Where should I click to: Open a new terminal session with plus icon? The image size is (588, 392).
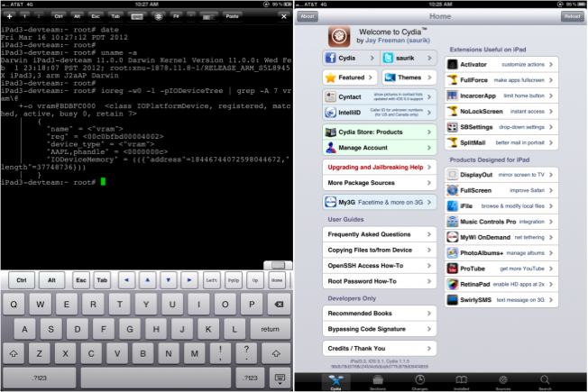coord(9,16)
